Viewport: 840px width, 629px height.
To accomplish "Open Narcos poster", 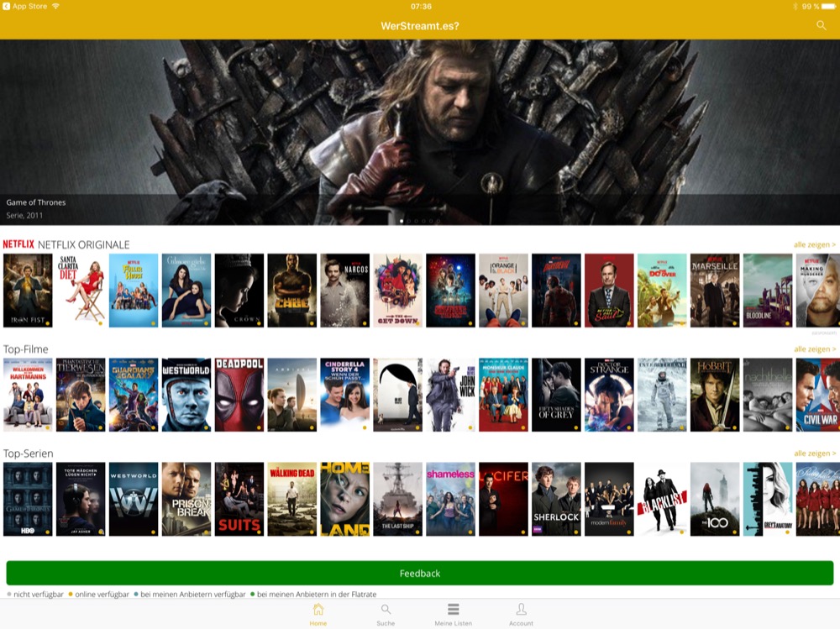I will (345, 291).
